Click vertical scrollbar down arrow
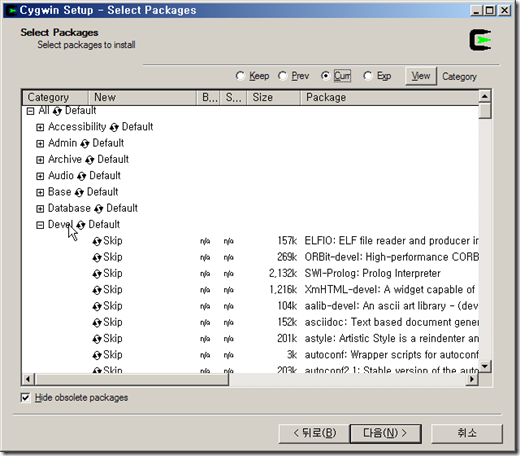Viewport: 520px width, 456px height. (485, 366)
